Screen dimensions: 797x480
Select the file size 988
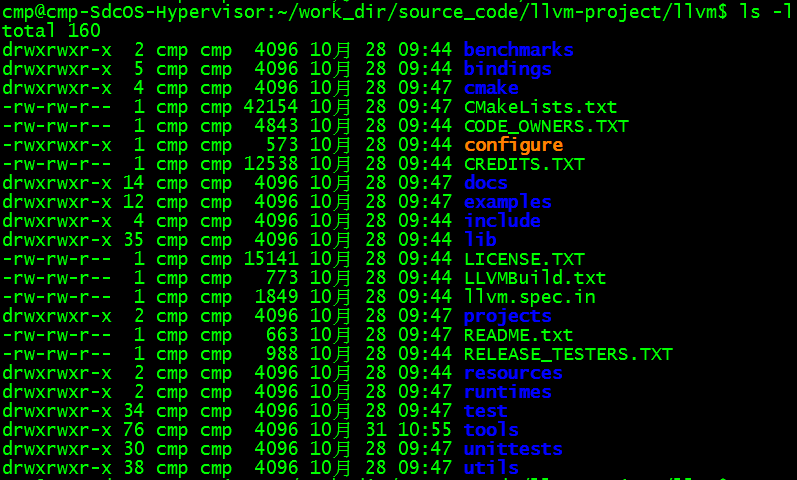282,354
